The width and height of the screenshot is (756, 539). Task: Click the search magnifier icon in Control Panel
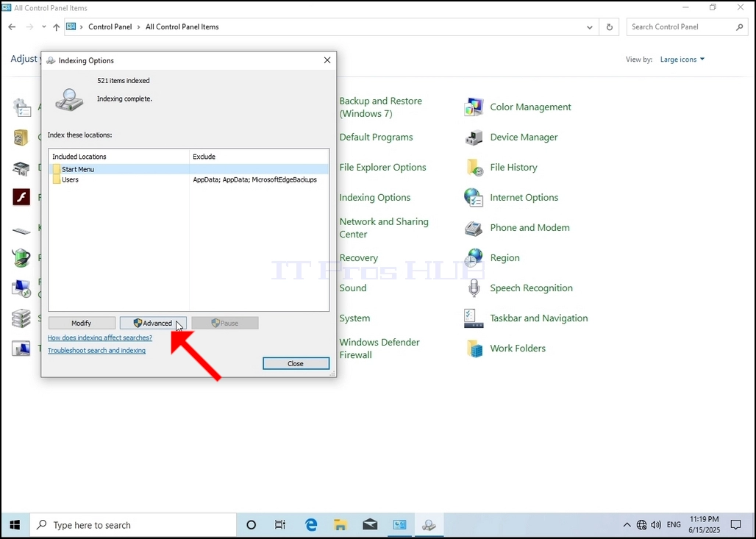740,27
